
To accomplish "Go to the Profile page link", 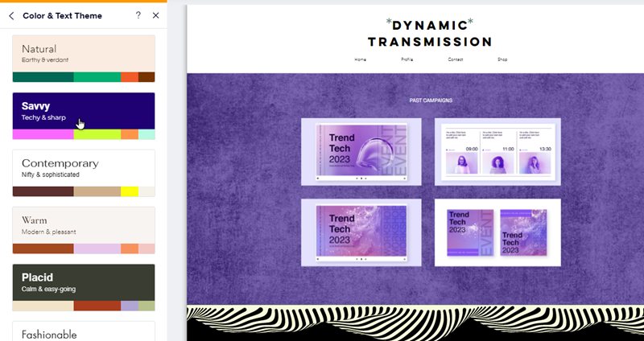I will tap(407, 60).
